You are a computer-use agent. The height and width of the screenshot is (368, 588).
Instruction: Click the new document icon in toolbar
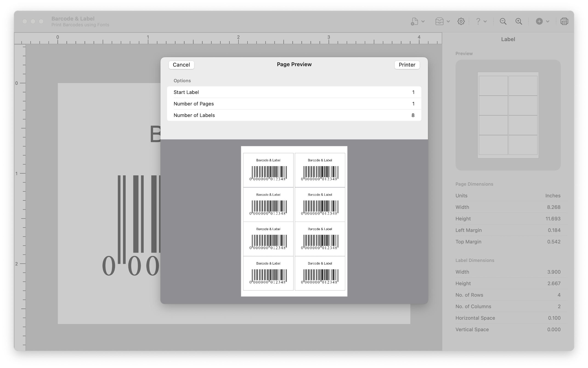pos(414,21)
